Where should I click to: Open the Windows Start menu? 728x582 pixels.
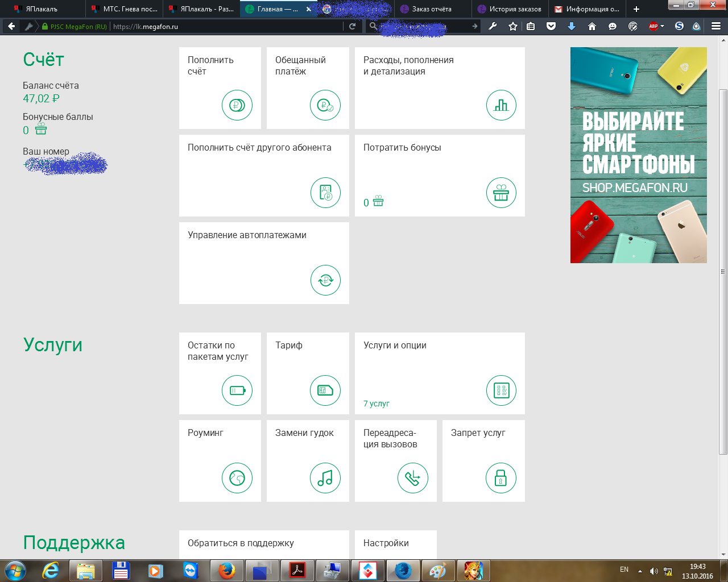coord(14,571)
